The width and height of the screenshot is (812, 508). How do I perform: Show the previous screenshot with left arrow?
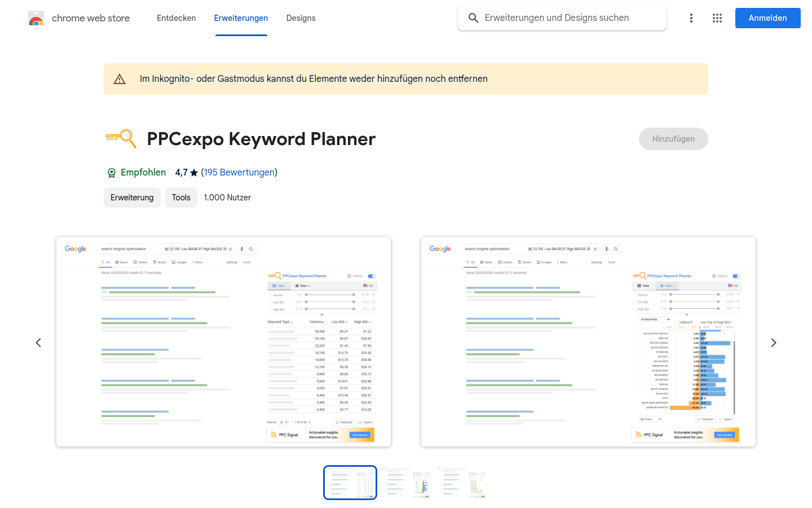pyautogui.click(x=38, y=343)
